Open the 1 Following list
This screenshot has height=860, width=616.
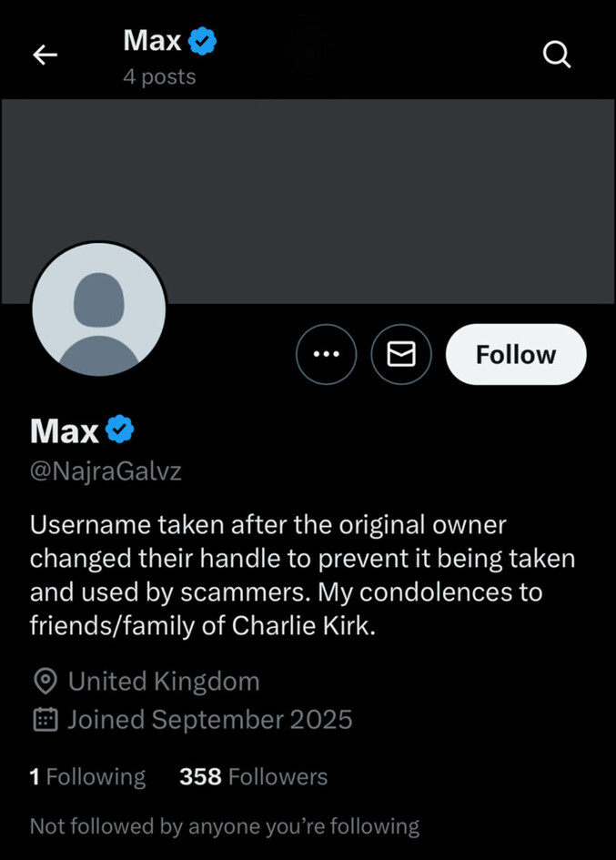pyautogui.click(x=87, y=776)
